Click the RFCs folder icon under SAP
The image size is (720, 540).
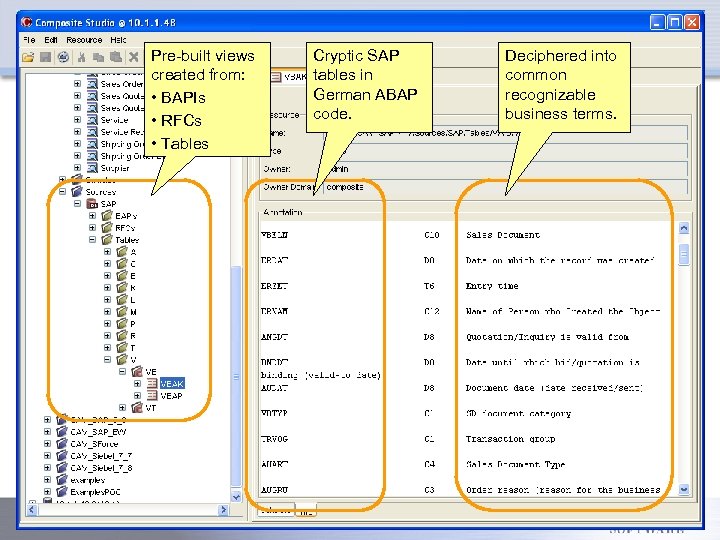coord(107,227)
